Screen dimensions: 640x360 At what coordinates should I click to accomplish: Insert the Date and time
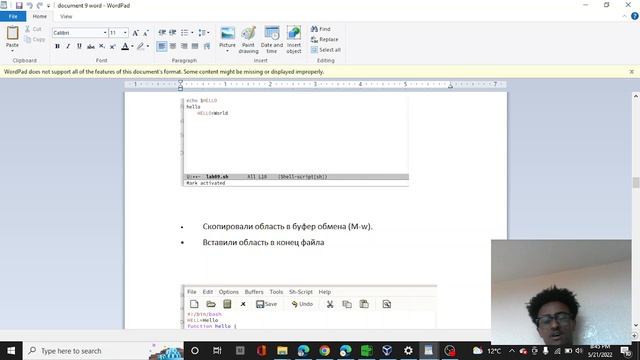(272, 40)
